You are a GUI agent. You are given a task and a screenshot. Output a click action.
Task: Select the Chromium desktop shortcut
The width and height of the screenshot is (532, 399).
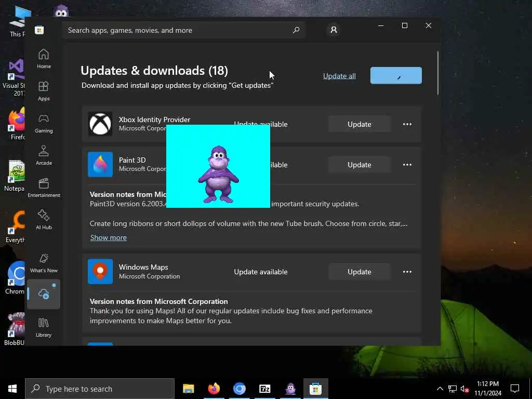click(x=15, y=277)
